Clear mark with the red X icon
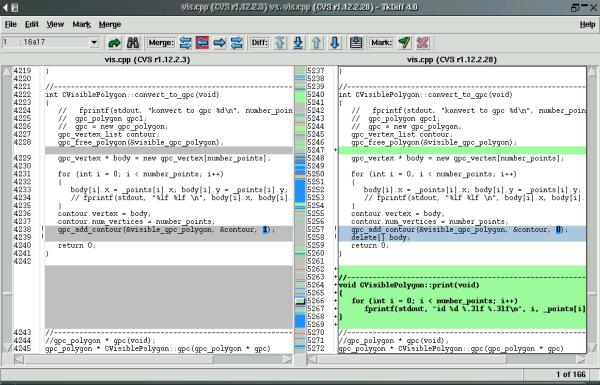 click(x=422, y=42)
